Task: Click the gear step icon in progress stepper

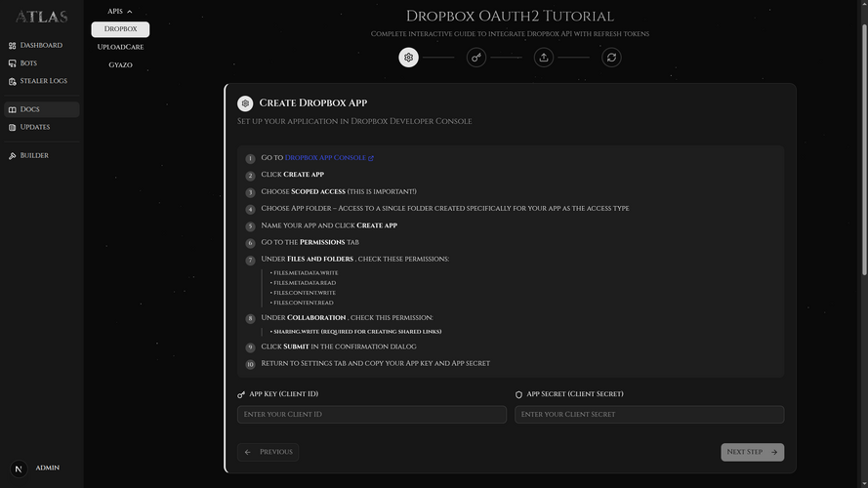Action: 408,58
